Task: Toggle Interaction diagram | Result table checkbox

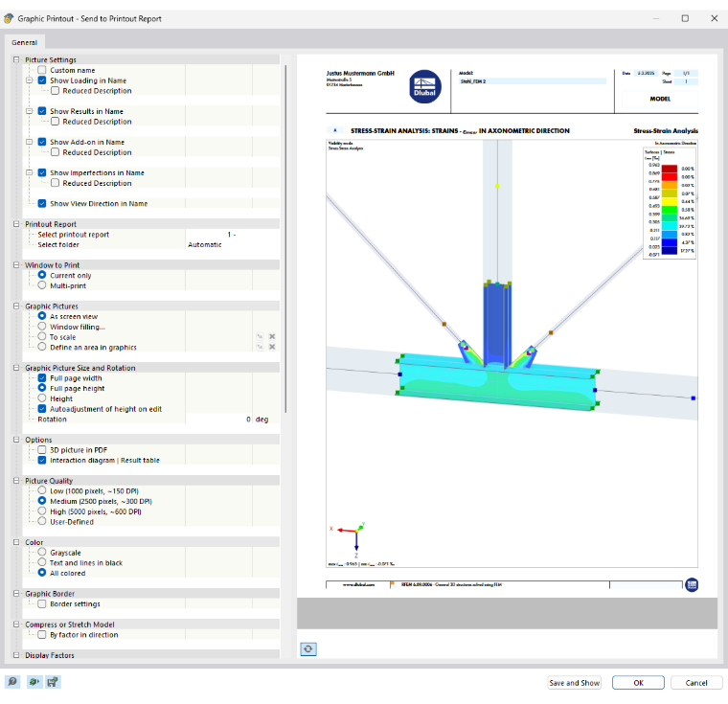Action: [x=42, y=460]
